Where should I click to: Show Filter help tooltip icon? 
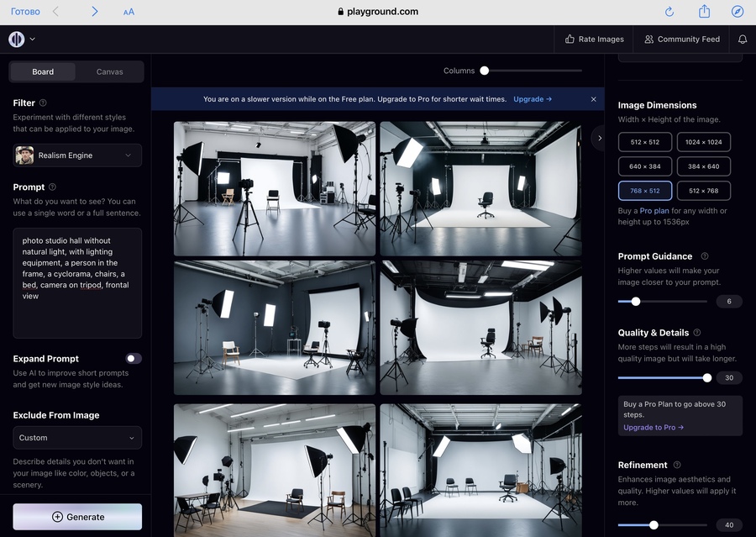click(x=43, y=103)
